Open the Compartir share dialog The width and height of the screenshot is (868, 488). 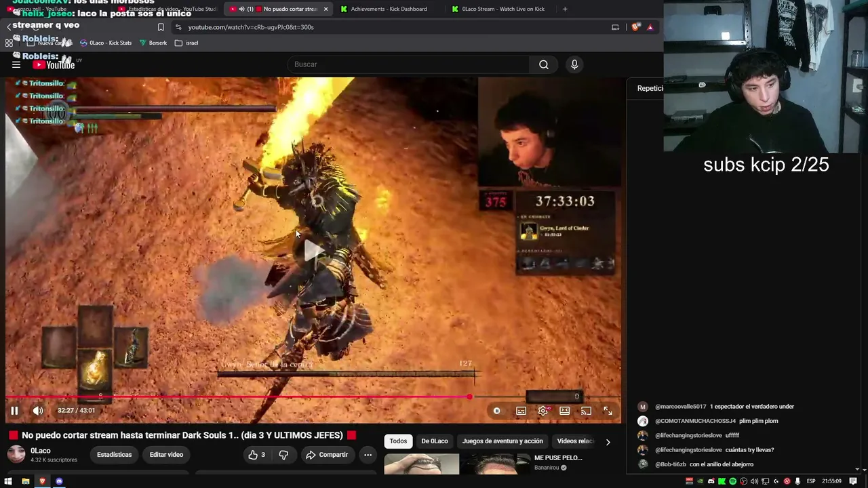tap(327, 455)
